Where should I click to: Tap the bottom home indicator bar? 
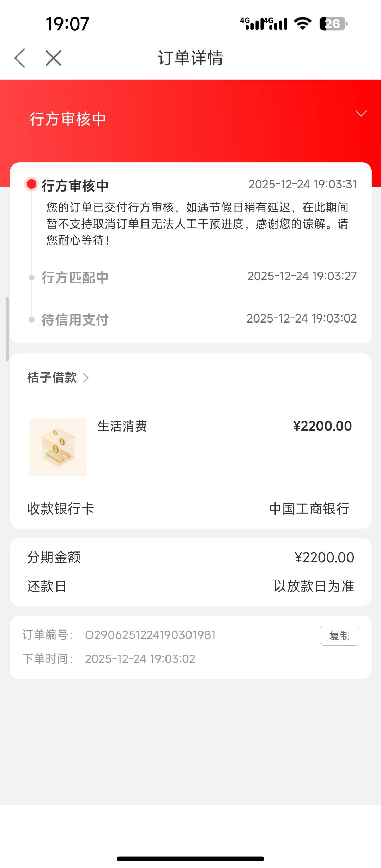[x=190, y=858]
